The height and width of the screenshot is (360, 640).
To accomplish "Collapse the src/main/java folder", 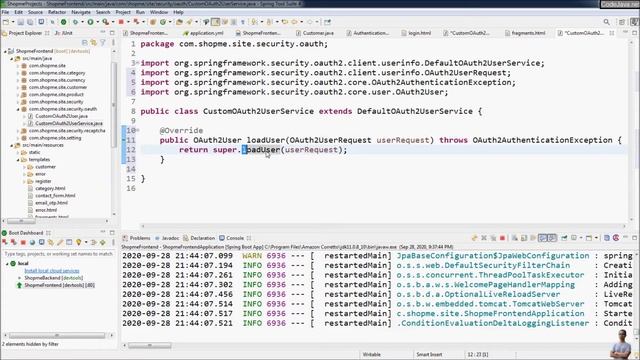I will tap(11, 59).
